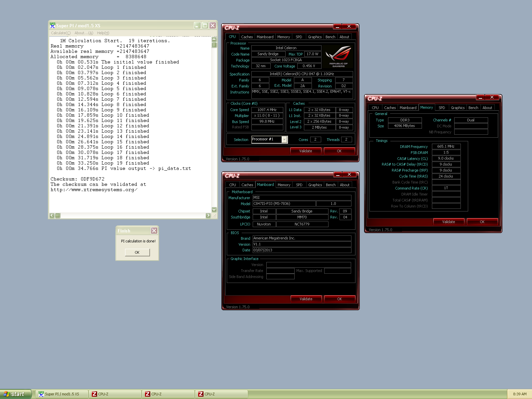Click the Core Voltage 0.456 V field
The width and height of the screenshot is (532, 399).
(309, 66)
